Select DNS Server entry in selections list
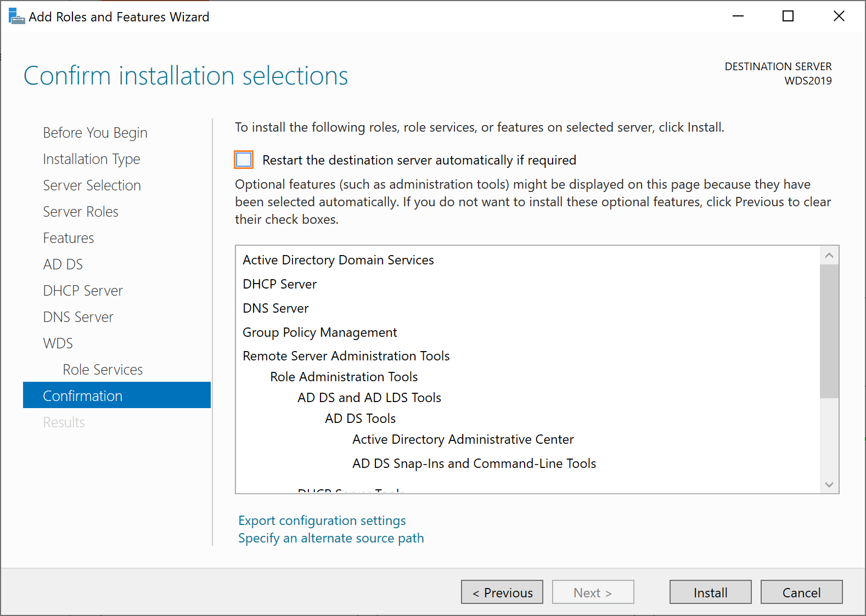The image size is (866, 616). [275, 308]
